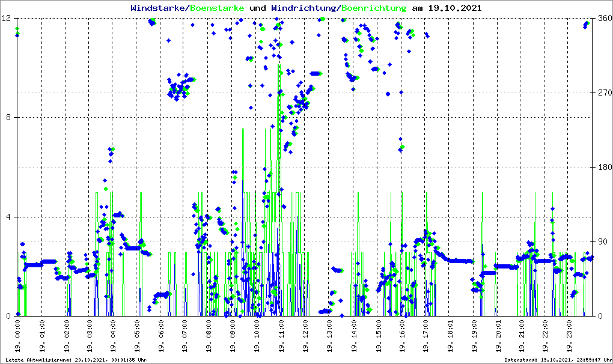Click the time label '19. 16:00'
Screen dimensions: 613x364
pyautogui.click(x=401, y=336)
